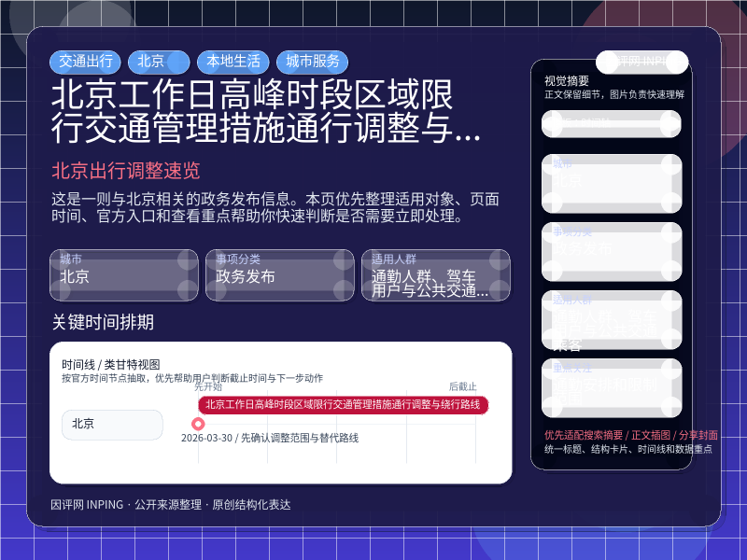747x560 pixels.
Task: Click the main headline about 北京工作日高峰时段
Action: click(x=266, y=111)
